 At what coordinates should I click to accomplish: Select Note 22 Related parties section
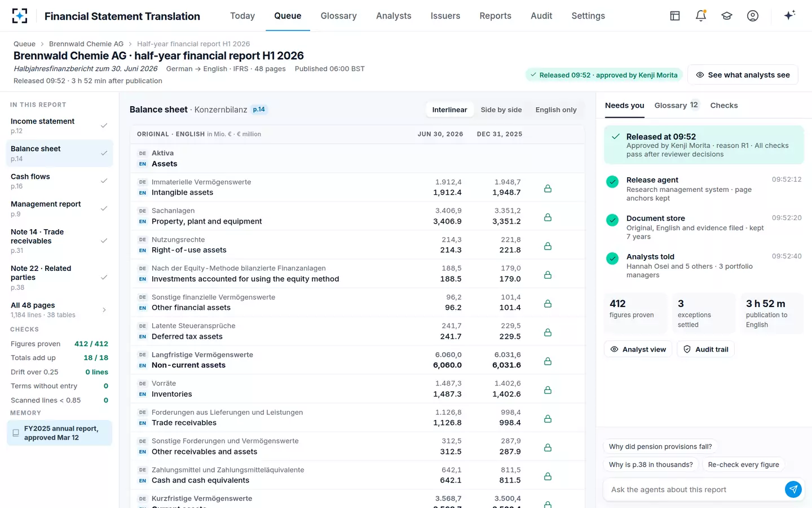[59, 277]
